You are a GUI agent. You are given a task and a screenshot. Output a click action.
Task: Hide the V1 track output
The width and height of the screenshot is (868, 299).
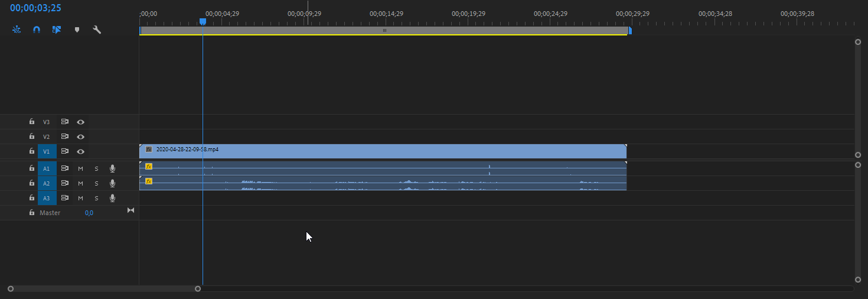click(81, 151)
